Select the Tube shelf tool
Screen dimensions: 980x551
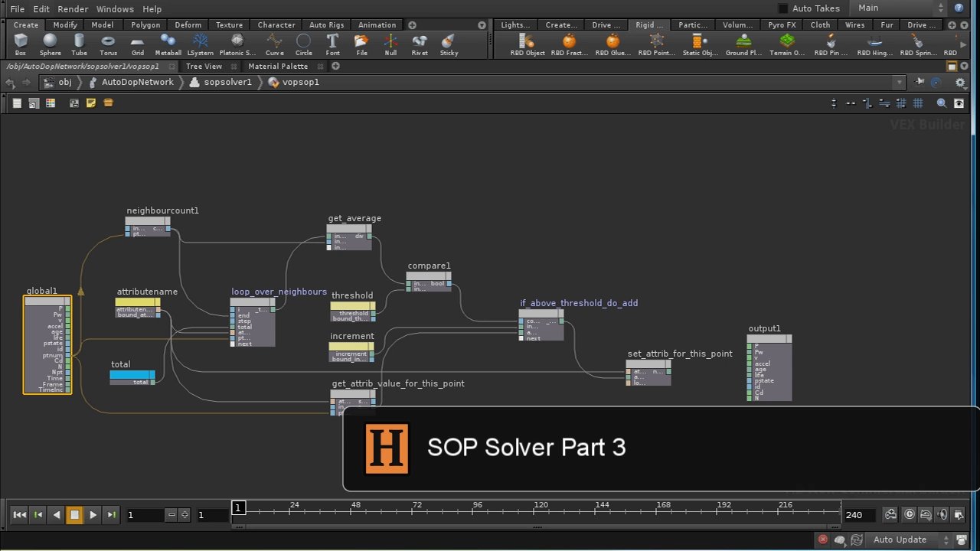80,44
